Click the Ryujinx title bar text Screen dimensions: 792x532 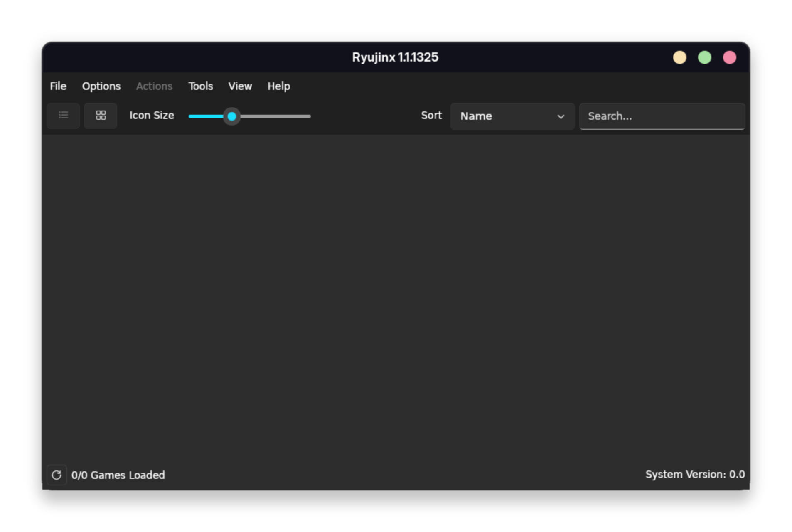(394, 57)
